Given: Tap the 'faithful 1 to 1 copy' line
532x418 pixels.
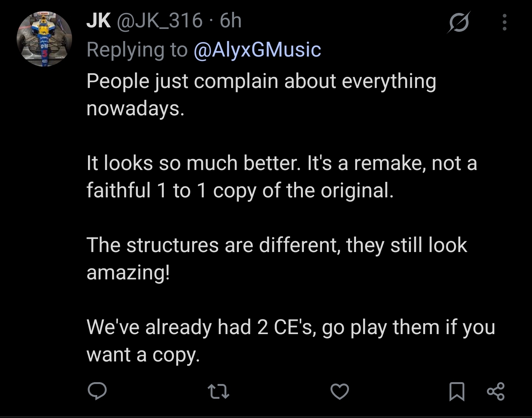Looking at the screenshot, I should pos(240,191).
